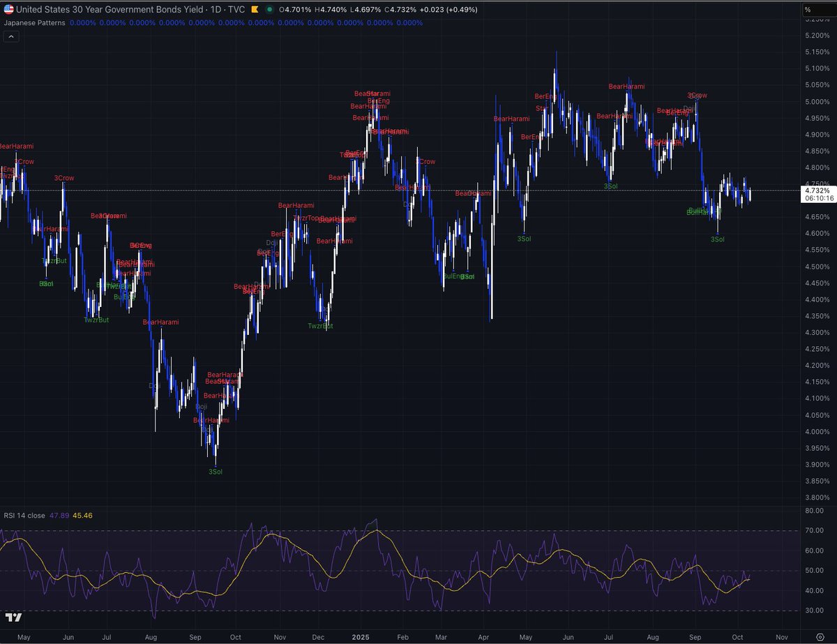This screenshot has height=644, width=837.
Task: Click the 3.800% price scale label
Action: (817, 498)
